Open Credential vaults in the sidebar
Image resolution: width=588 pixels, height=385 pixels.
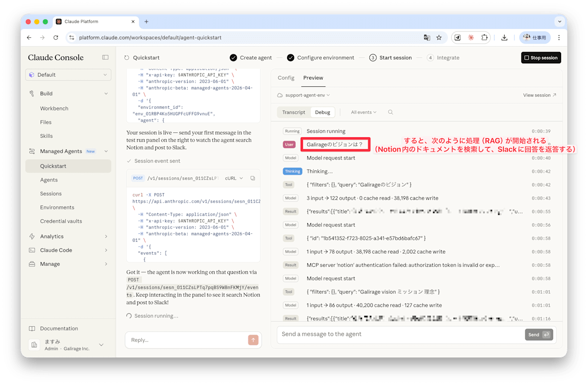pyautogui.click(x=61, y=221)
